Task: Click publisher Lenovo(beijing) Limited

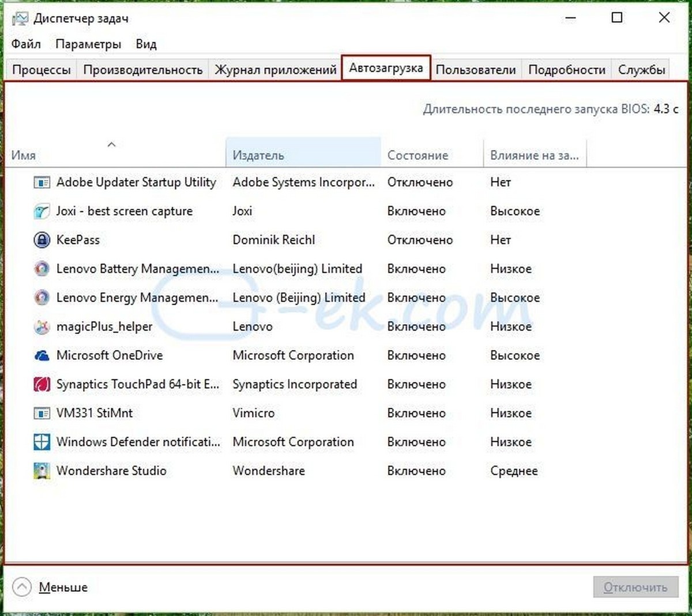Action: coord(298,269)
